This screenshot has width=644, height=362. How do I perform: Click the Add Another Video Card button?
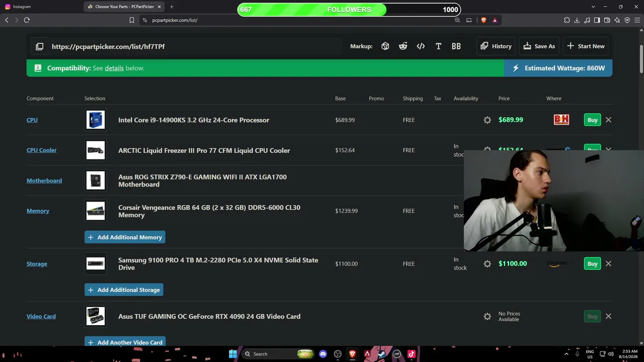(125, 342)
